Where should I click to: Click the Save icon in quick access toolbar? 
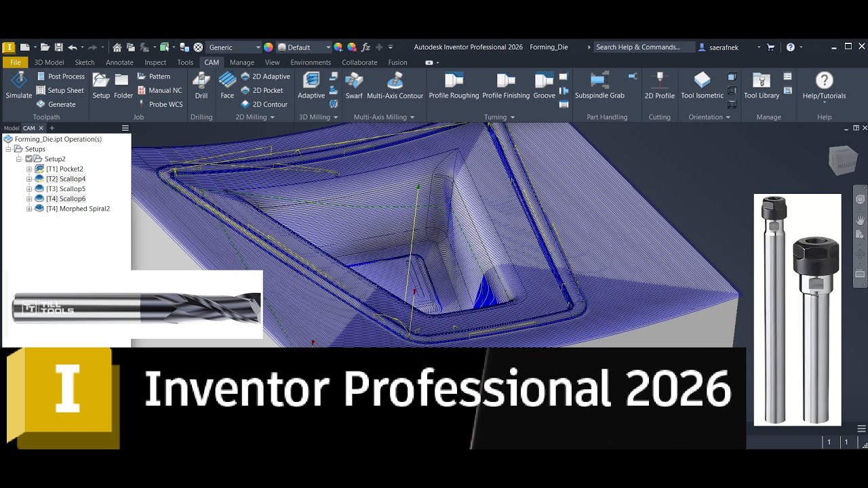[x=59, y=47]
